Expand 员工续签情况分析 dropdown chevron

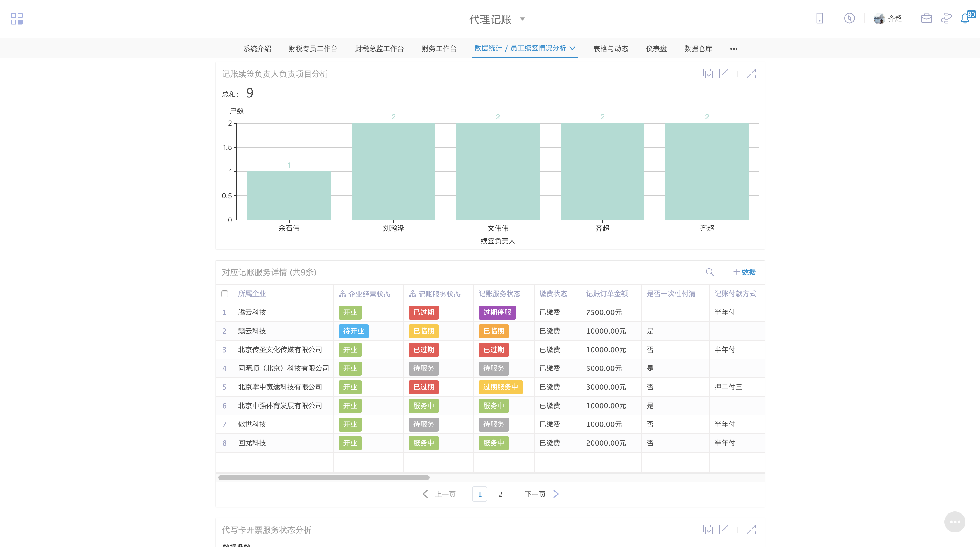[x=572, y=48]
